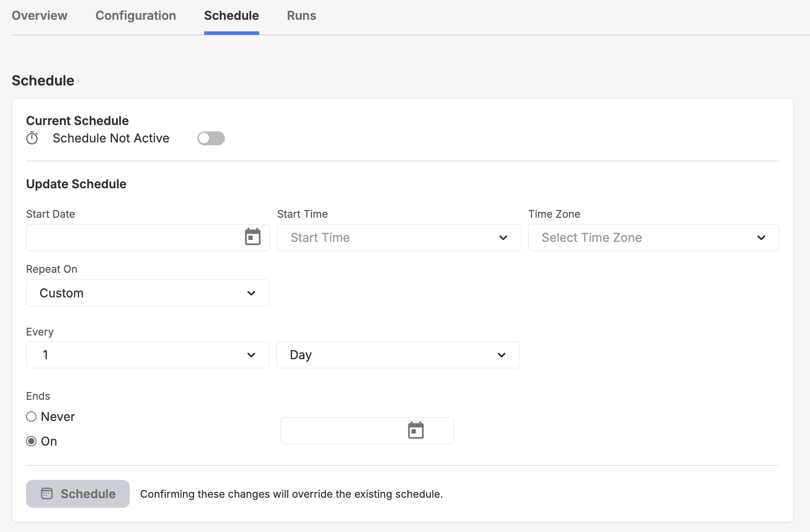The width and height of the screenshot is (810, 532).
Task: Click the Every label
Action: click(x=40, y=332)
